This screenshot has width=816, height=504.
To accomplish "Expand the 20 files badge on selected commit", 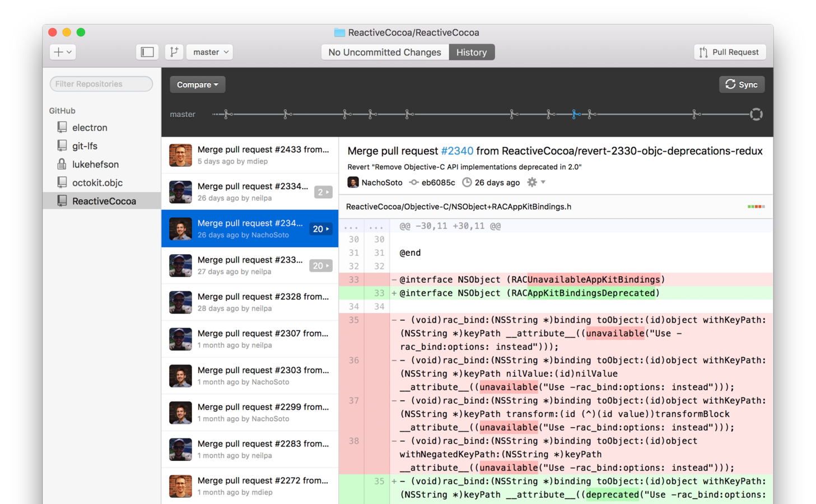I will (x=321, y=229).
